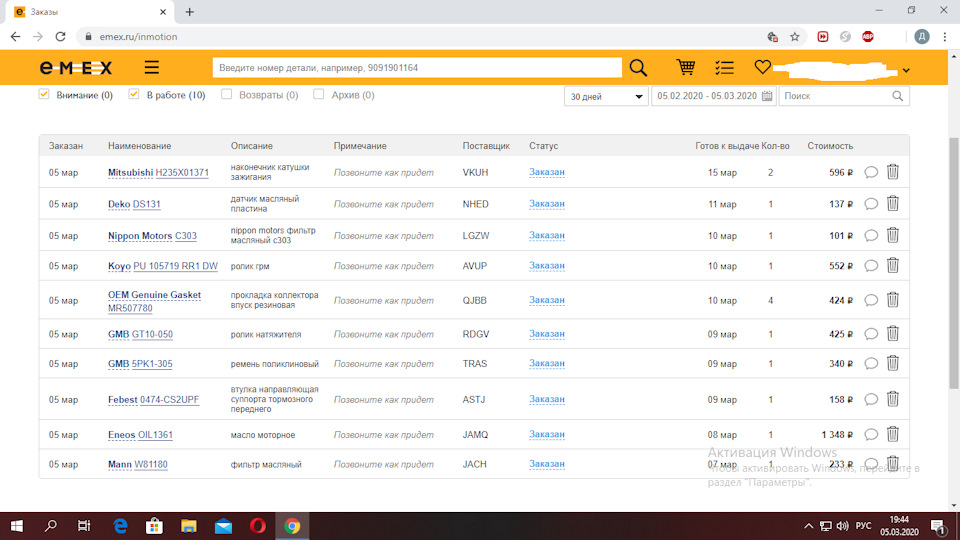
Task: Open comment bubble for OEM Genuine Gasket row
Action: [871, 300]
